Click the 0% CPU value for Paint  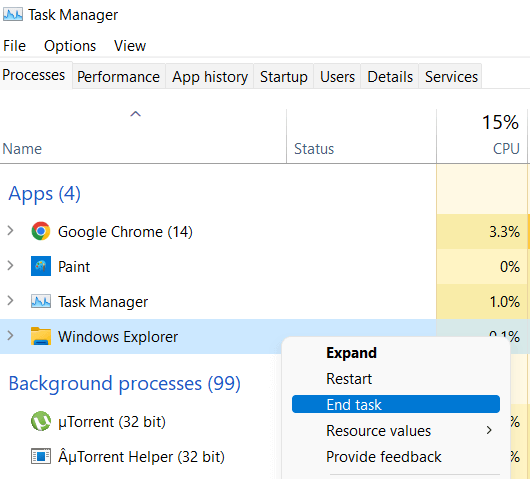(x=510, y=267)
